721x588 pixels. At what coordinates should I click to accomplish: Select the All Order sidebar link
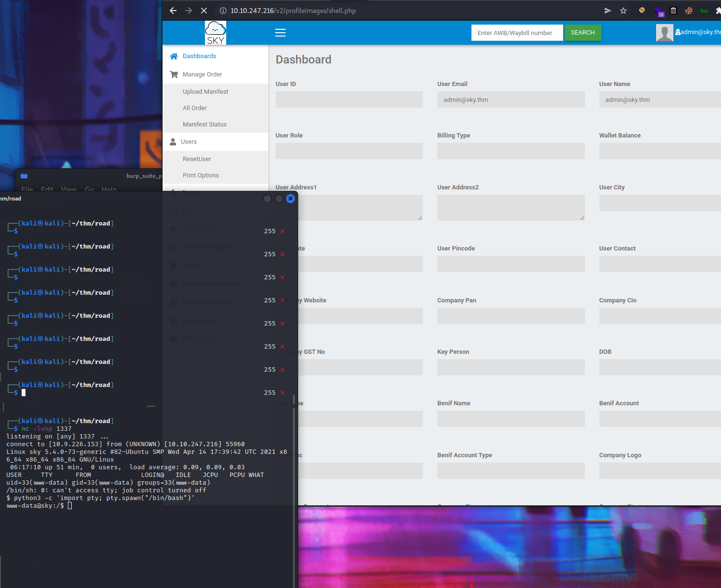click(x=195, y=108)
